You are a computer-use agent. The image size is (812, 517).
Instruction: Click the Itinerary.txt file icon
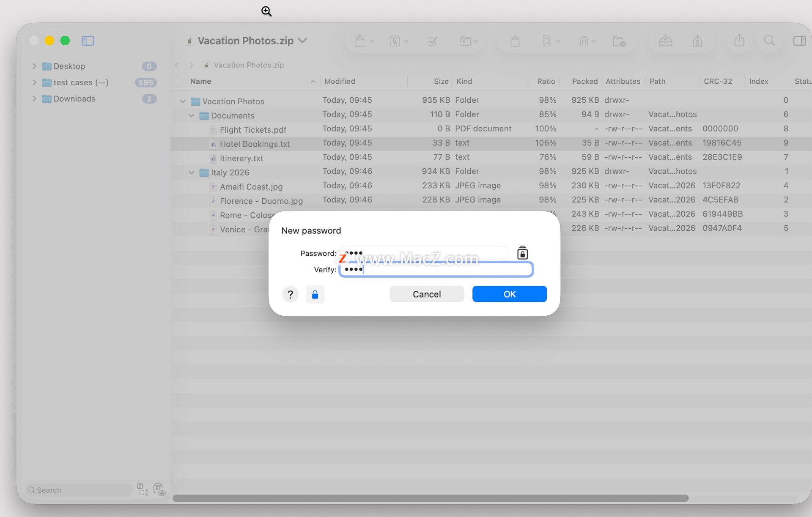click(213, 159)
